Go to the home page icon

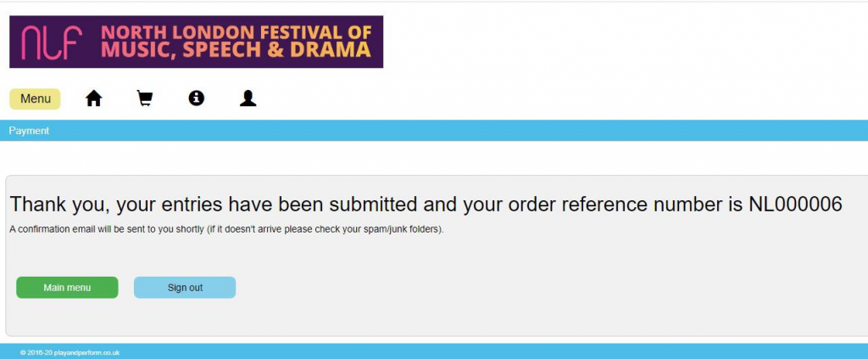click(93, 98)
